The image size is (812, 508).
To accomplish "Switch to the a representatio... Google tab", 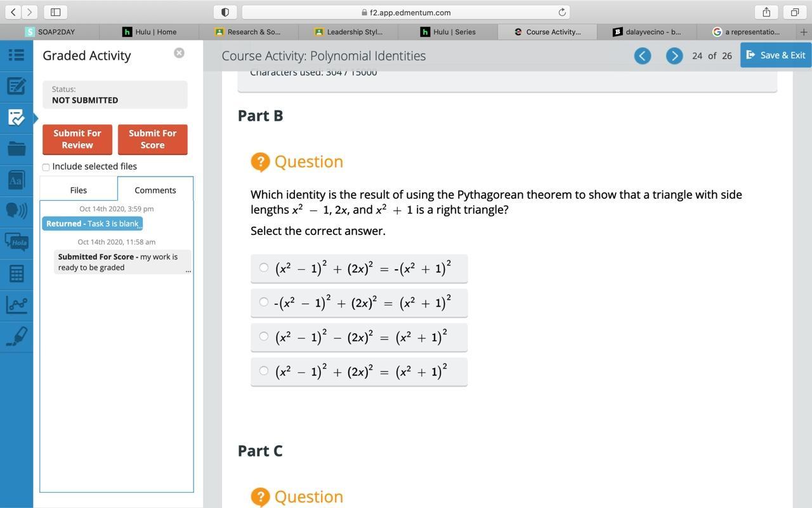I will (x=747, y=32).
